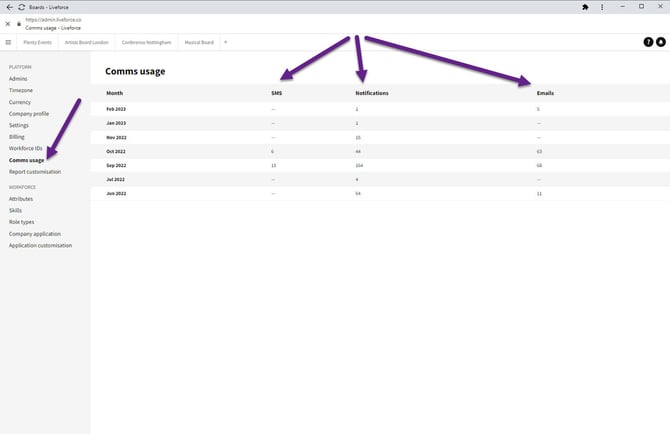Select the Jun 2022 row label

116,194
